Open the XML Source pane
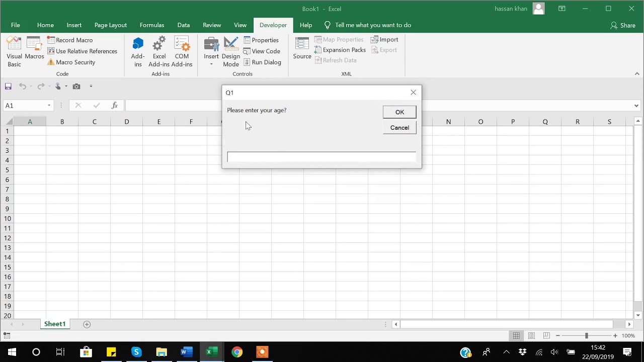Image resolution: width=644 pixels, height=362 pixels. [x=302, y=48]
